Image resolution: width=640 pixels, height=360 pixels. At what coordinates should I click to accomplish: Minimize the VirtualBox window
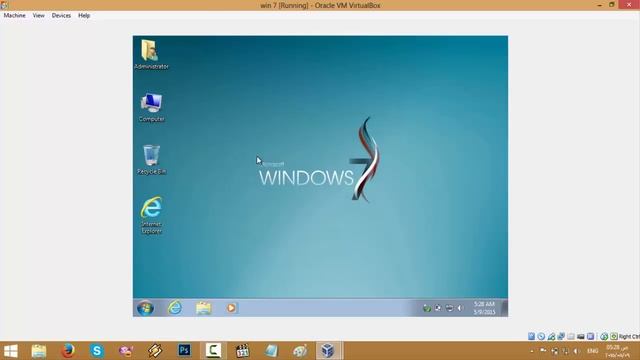point(600,5)
